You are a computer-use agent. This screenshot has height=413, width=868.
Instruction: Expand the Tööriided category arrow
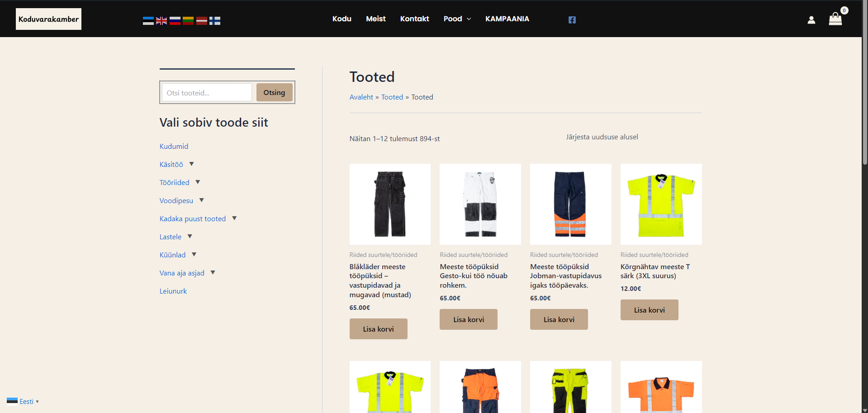pos(198,182)
